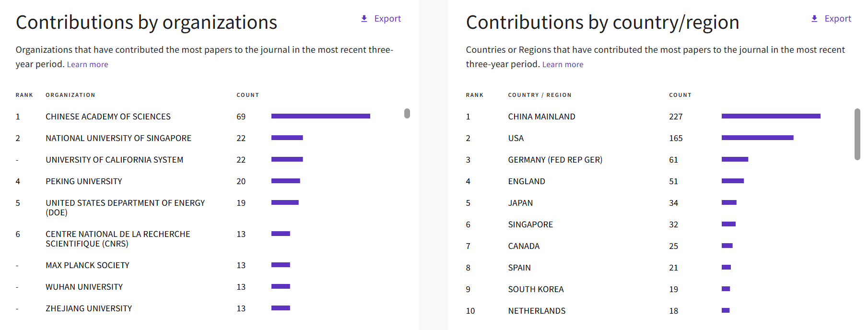Image resolution: width=868 pixels, height=330 pixels.
Task: Click the Count header in country table
Action: [x=680, y=95]
